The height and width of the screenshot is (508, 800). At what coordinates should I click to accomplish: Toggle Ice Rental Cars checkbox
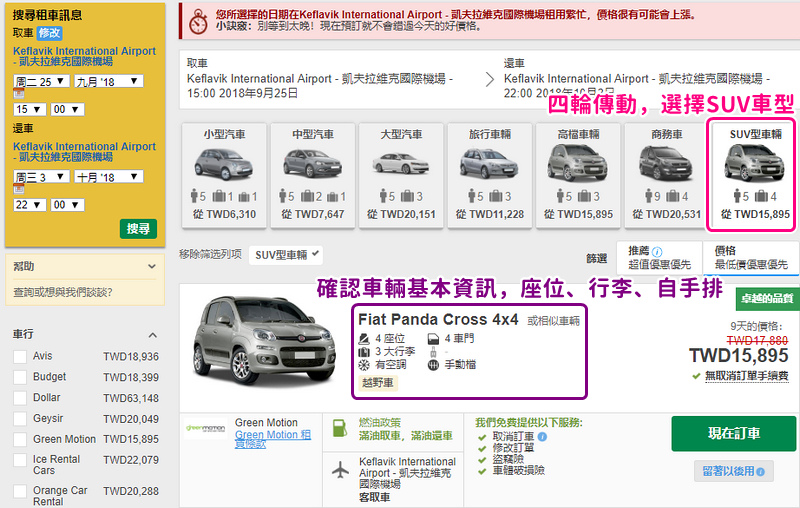coord(20,460)
